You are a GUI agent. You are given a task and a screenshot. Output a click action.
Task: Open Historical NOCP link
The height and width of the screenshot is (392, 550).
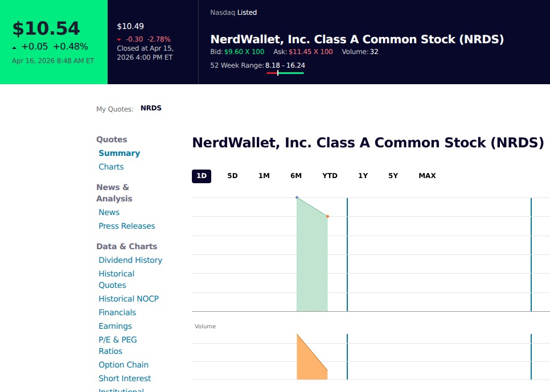point(128,299)
